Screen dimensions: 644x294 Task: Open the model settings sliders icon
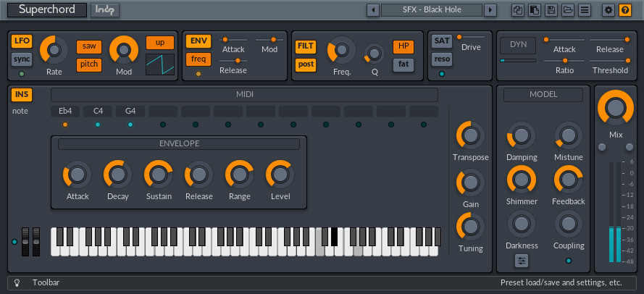tap(522, 261)
